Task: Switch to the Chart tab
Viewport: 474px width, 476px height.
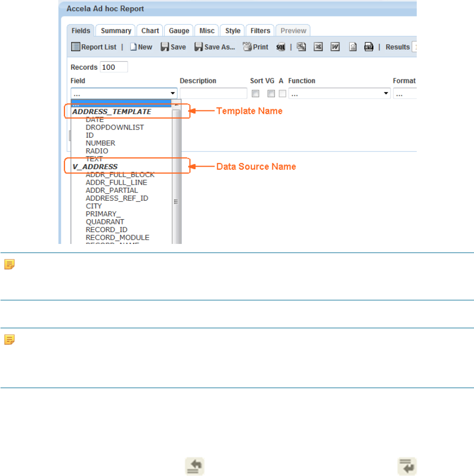Action: [x=150, y=30]
